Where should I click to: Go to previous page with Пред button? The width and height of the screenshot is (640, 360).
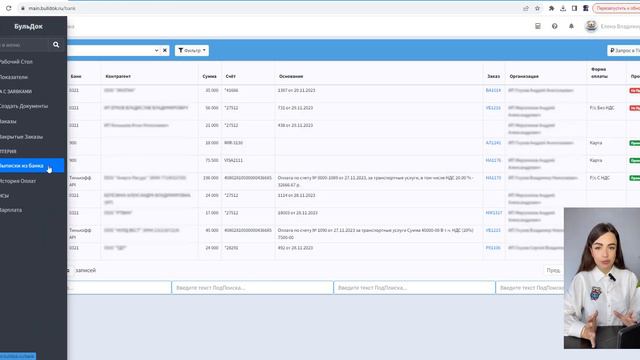point(553,270)
